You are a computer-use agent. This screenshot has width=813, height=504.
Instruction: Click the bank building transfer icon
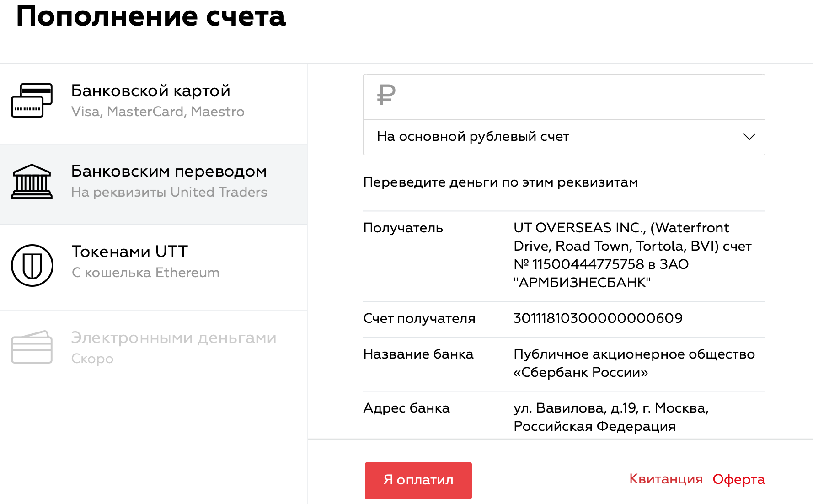tap(32, 181)
